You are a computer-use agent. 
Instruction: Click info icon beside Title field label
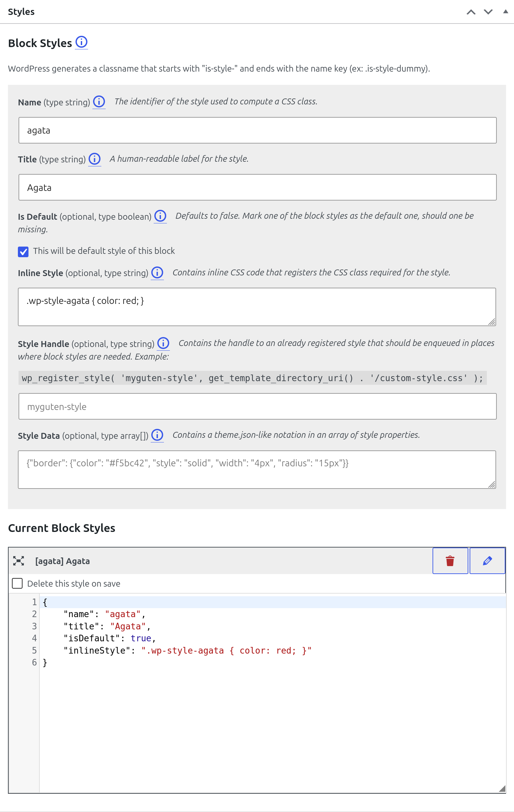point(95,159)
